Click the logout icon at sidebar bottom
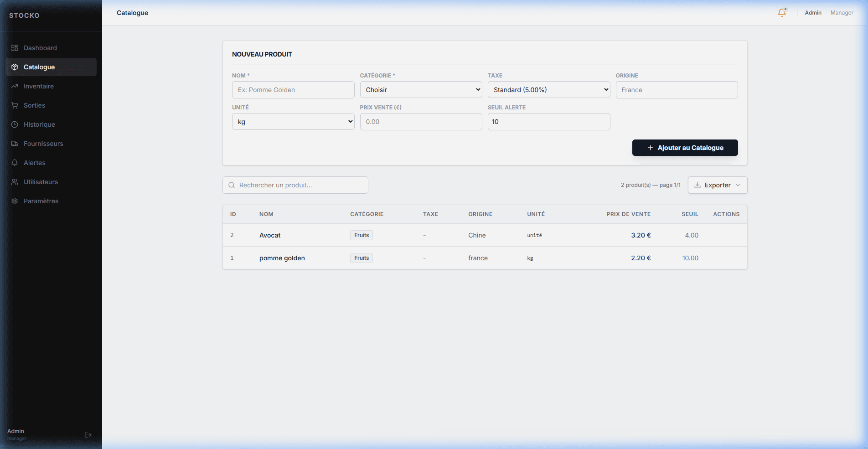868x449 pixels. pyautogui.click(x=88, y=435)
